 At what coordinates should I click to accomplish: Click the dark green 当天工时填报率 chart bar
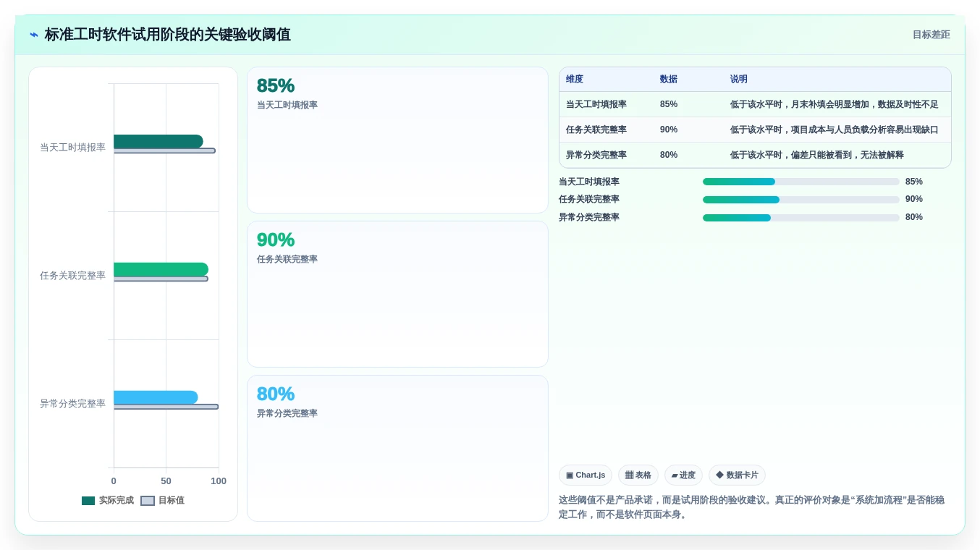[x=159, y=141]
